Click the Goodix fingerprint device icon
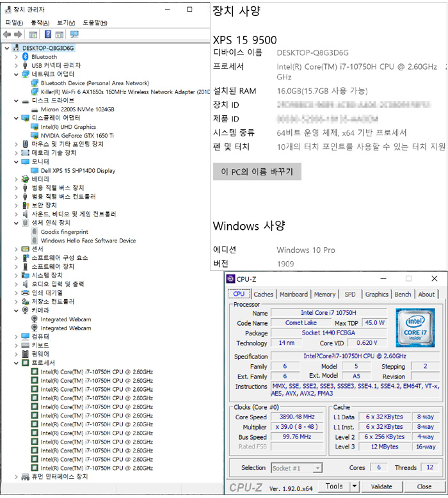 [35, 232]
